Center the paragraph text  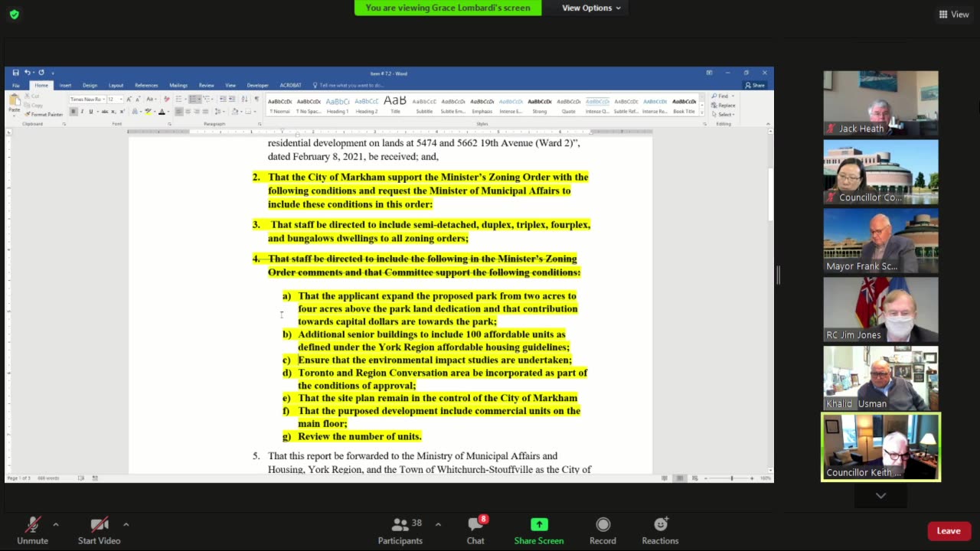click(188, 112)
